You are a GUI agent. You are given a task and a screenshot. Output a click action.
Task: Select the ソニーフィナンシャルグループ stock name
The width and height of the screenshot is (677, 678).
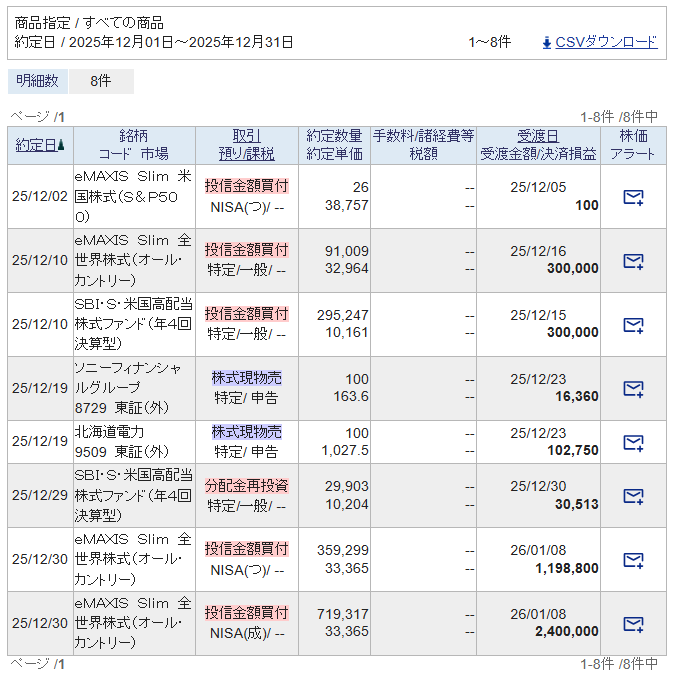tap(128, 378)
